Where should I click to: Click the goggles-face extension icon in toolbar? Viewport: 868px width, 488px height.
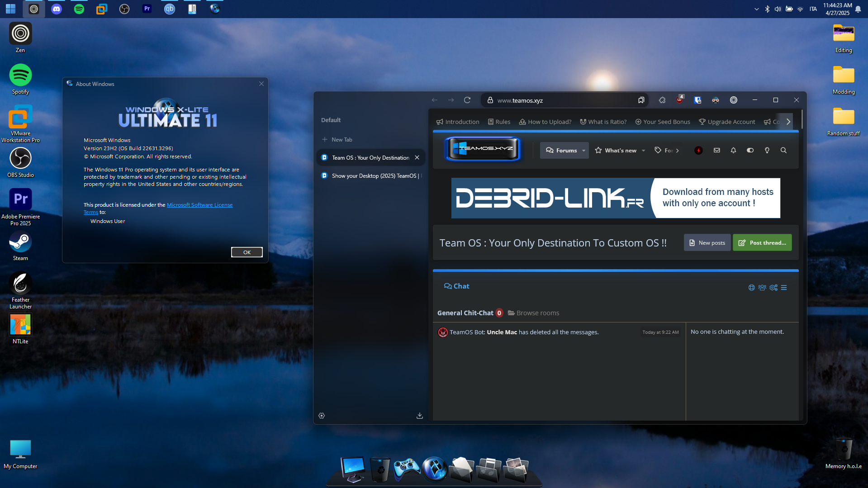716,100
